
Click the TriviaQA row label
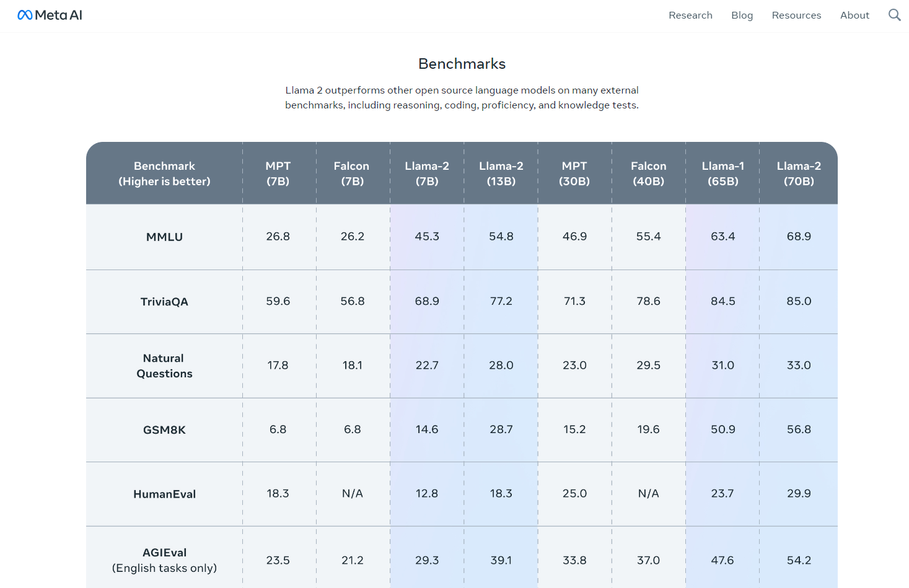[x=164, y=302]
